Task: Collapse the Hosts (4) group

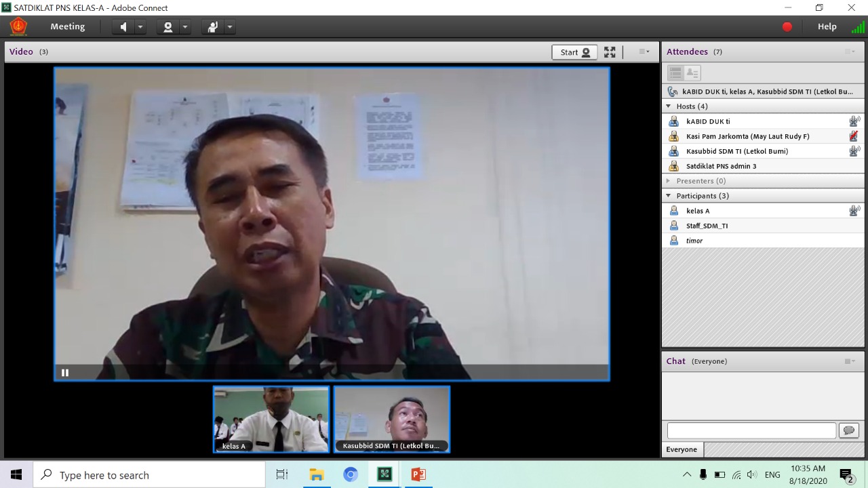Action: [669, 106]
